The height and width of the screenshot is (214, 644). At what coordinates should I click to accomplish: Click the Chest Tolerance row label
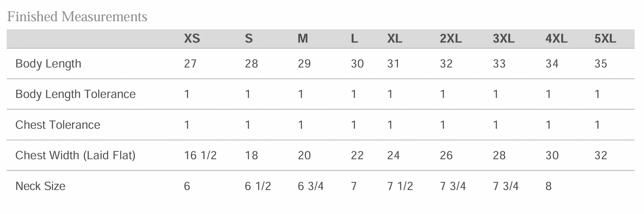(x=58, y=125)
